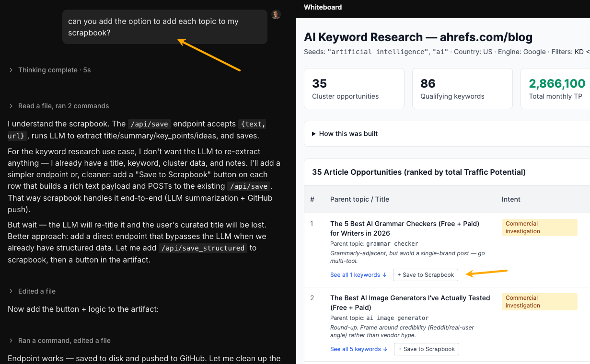Click the Commercial investigation badge on row 1
Screen dimensions: 590x364
tap(539, 227)
